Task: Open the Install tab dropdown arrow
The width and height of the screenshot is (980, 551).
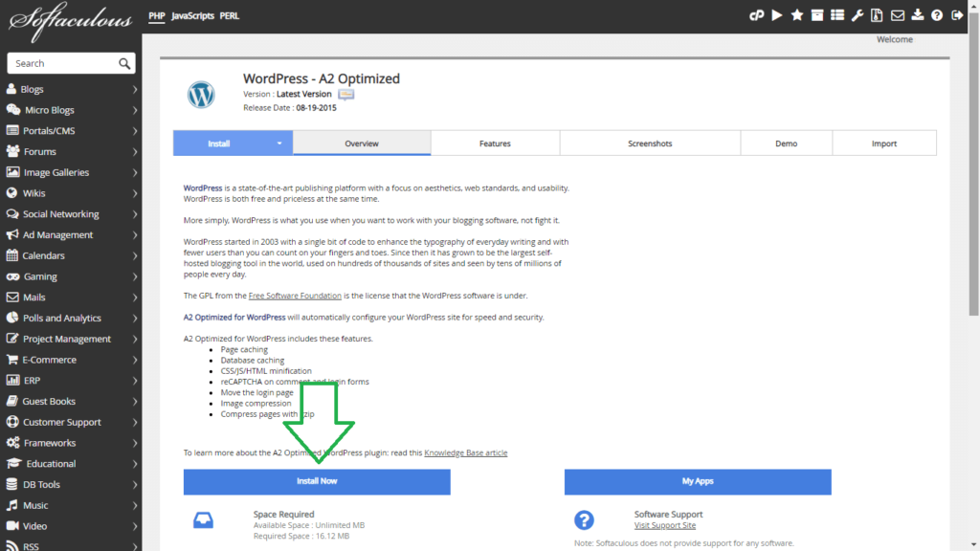Action: click(x=279, y=143)
